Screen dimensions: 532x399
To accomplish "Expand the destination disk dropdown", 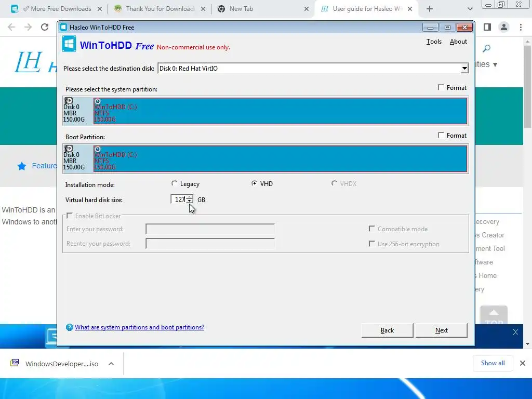I will point(464,69).
